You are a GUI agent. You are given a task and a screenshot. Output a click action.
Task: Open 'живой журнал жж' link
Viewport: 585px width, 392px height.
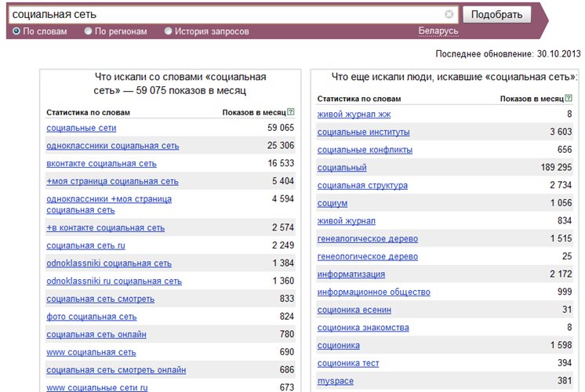point(354,114)
